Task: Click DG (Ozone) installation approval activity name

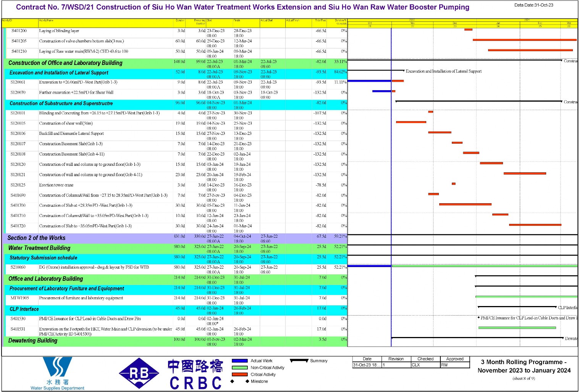Action: coord(94,267)
